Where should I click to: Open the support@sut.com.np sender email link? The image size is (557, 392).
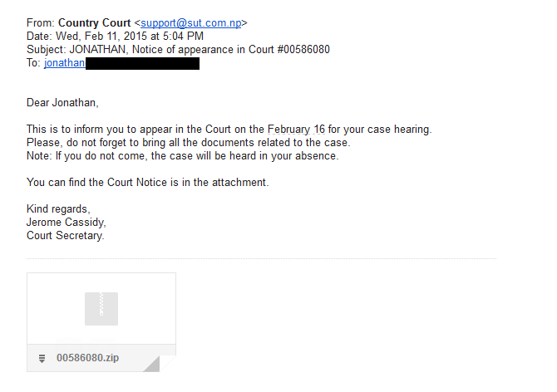click(190, 23)
